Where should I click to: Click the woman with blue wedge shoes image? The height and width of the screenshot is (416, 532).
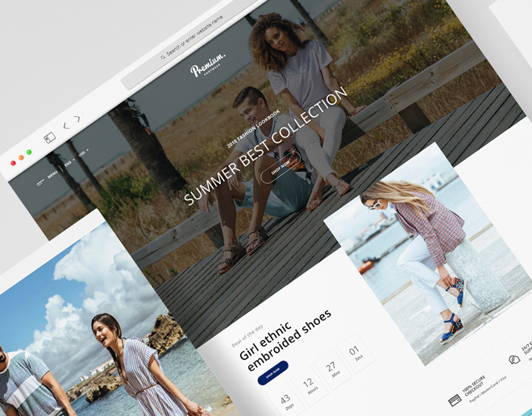(x=427, y=255)
